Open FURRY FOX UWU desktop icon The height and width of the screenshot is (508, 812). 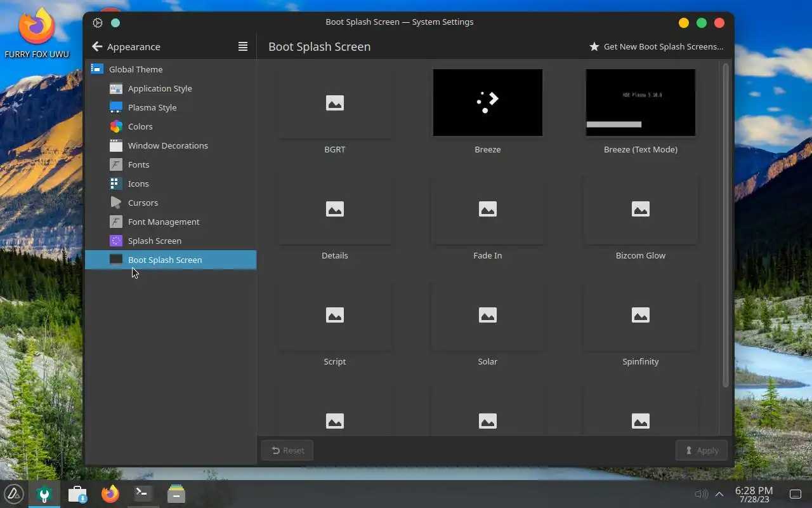(x=36, y=33)
